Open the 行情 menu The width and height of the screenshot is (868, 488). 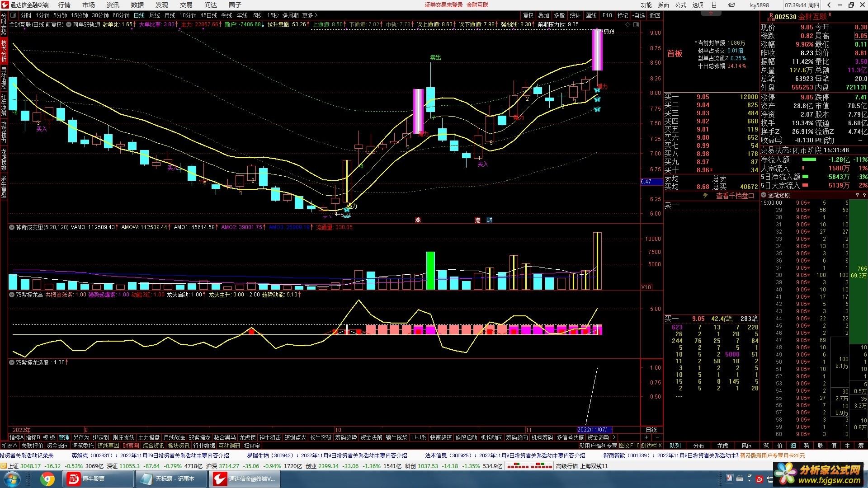(64, 5)
